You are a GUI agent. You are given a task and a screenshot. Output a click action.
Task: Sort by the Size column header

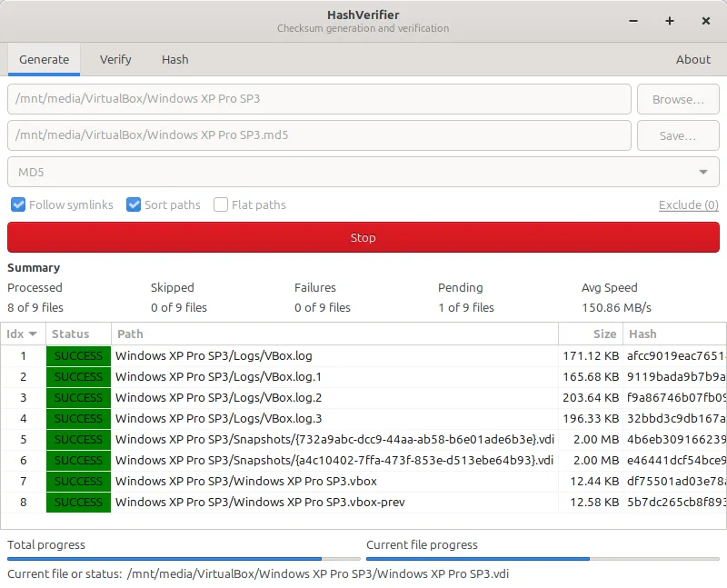591,334
